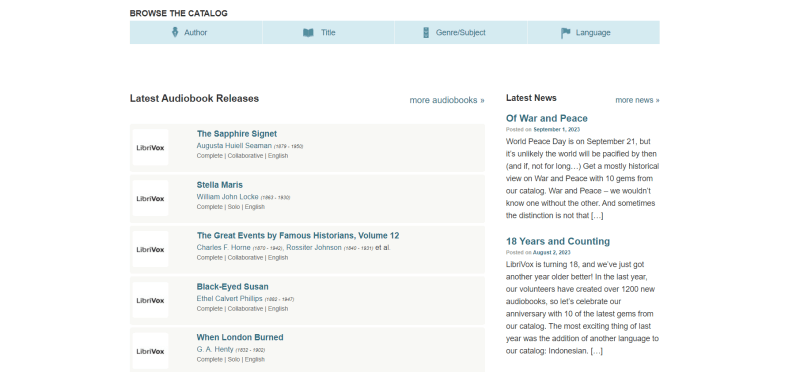
Task: Browse the catalog by Author
Action: (196, 32)
